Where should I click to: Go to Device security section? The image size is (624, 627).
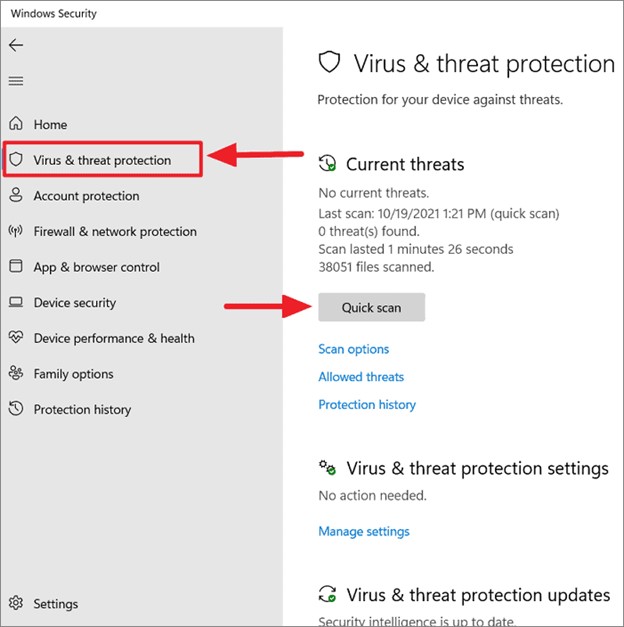coord(75,303)
